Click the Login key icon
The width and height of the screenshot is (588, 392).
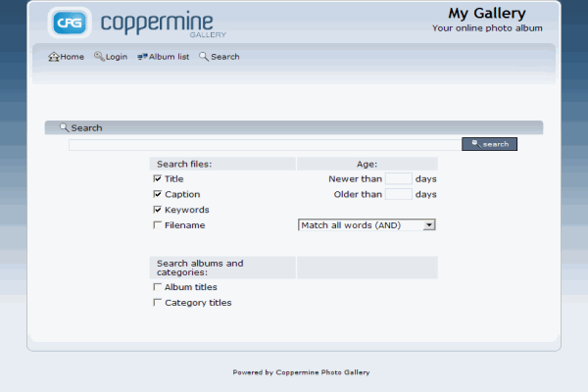99,57
